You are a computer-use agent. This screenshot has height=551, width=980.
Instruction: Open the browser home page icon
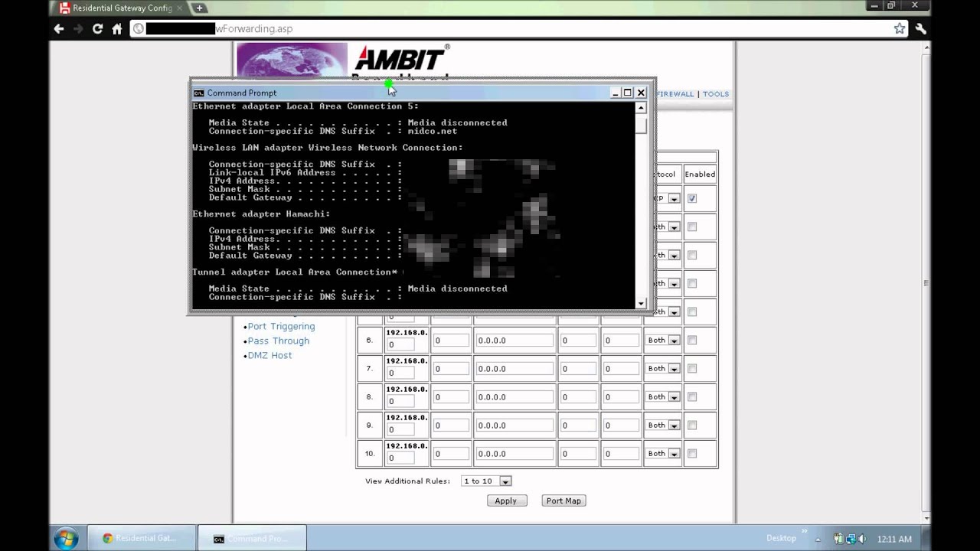click(117, 28)
